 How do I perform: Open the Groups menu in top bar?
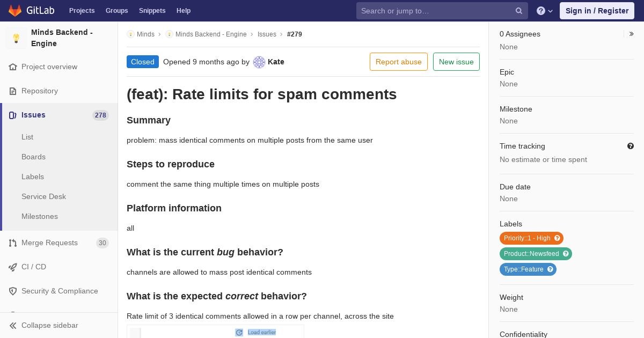pos(117,11)
